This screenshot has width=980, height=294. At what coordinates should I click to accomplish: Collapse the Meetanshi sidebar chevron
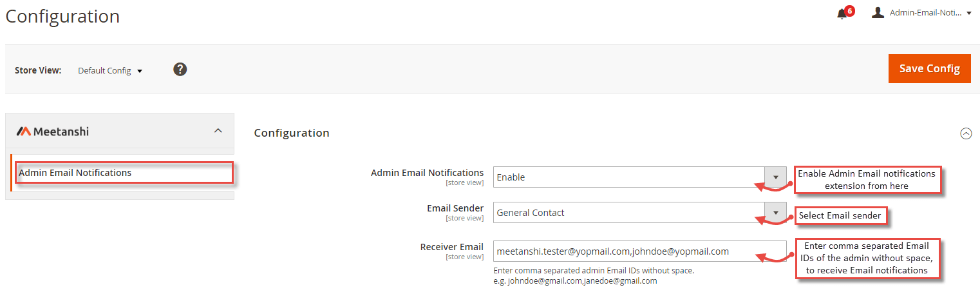[x=218, y=131]
